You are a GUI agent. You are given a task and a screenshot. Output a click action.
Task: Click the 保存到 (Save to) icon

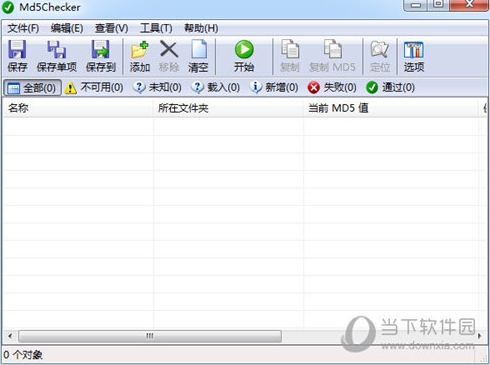point(100,49)
